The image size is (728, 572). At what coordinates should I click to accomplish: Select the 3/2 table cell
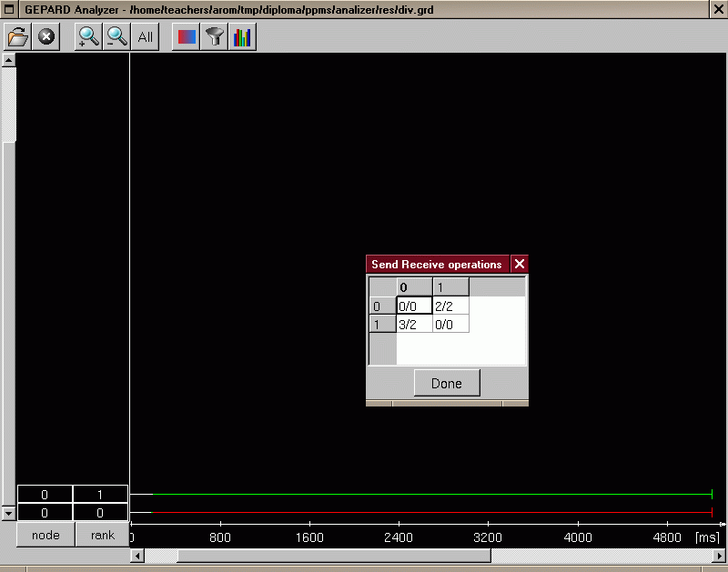414,324
